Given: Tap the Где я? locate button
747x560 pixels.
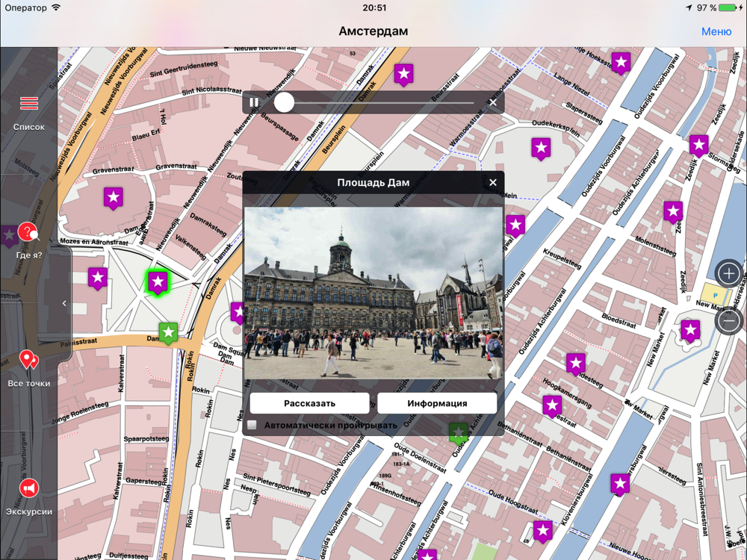Looking at the screenshot, I should (x=29, y=240).
